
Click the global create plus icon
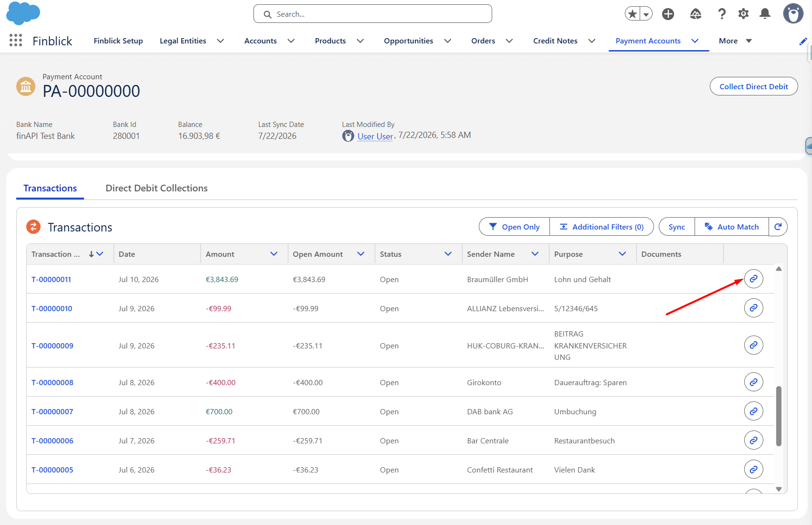668,14
